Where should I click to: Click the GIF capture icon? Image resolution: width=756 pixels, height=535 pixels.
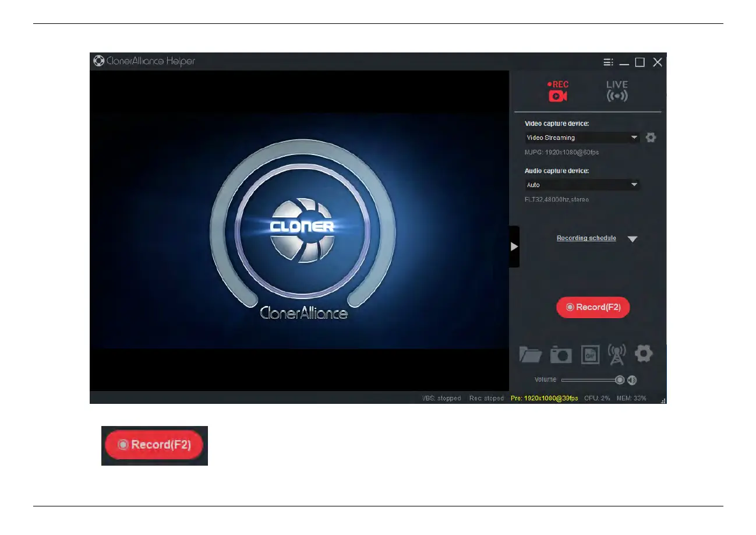[x=590, y=354]
